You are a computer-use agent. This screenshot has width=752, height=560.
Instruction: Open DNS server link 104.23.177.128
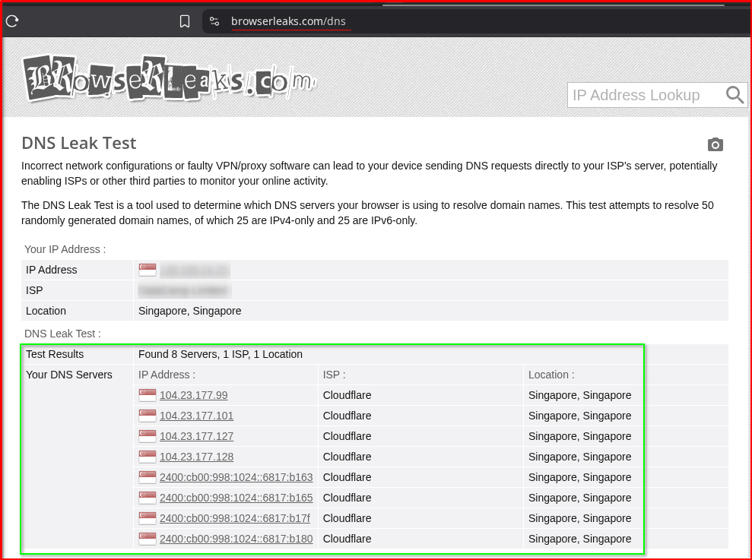(197, 457)
